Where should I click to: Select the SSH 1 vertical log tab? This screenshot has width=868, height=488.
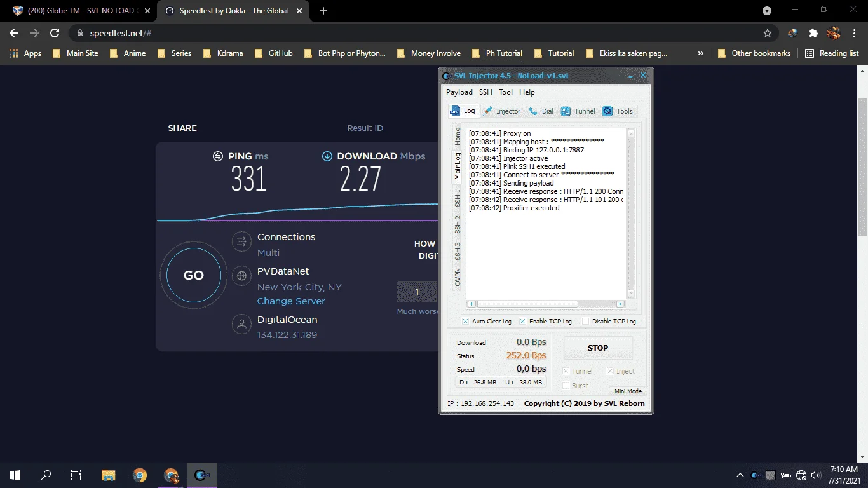click(458, 198)
